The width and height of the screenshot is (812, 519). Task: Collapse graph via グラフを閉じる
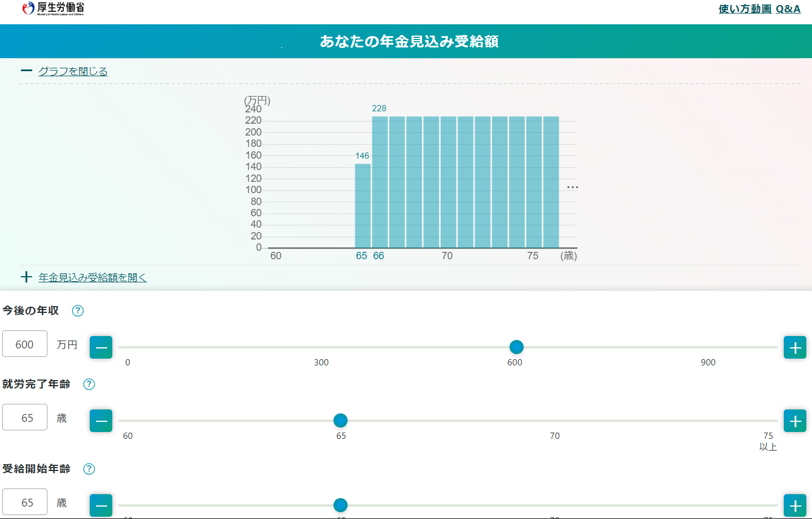click(72, 71)
